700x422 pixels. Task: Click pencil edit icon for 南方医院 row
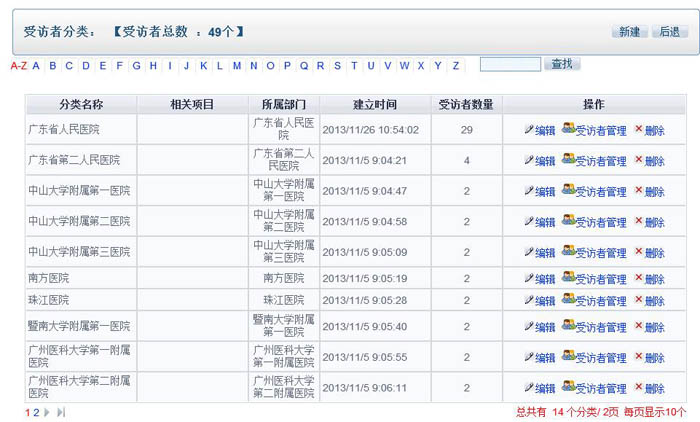pyautogui.click(x=529, y=278)
